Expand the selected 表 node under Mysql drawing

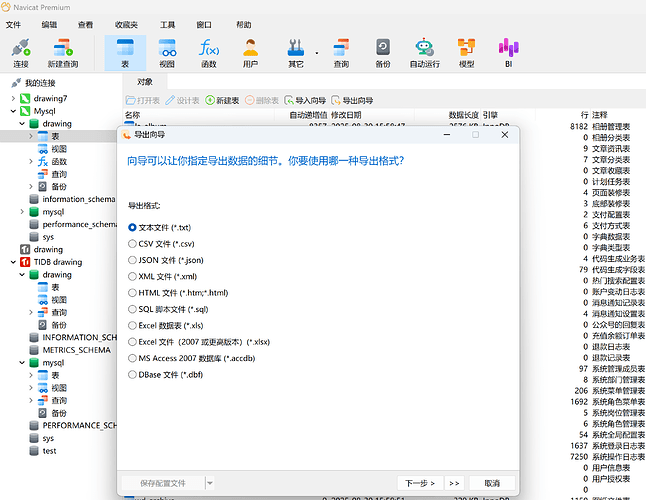tap(31, 136)
